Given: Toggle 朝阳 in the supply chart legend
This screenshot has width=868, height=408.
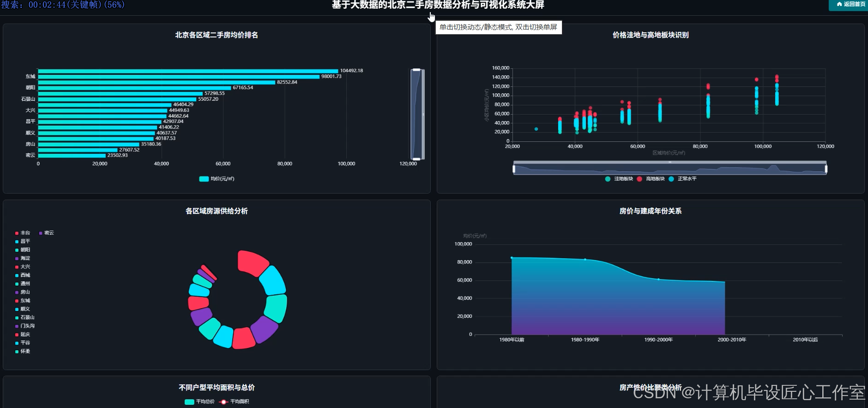Looking at the screenshot, I should tap(23, 250).
